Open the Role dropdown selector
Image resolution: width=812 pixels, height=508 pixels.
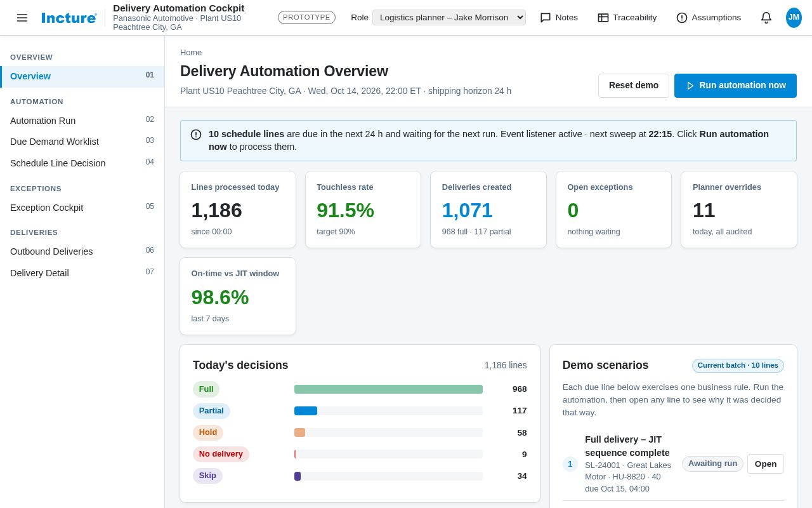tap(449, 18)
